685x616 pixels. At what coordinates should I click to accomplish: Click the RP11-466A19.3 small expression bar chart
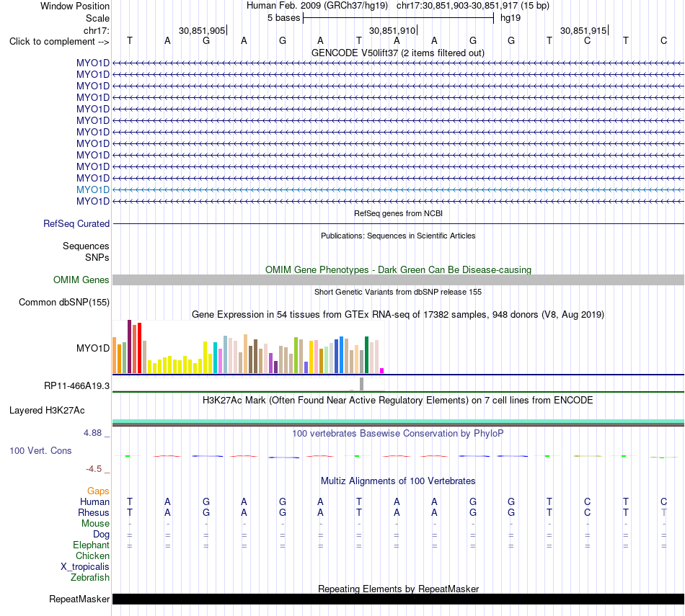248,384
